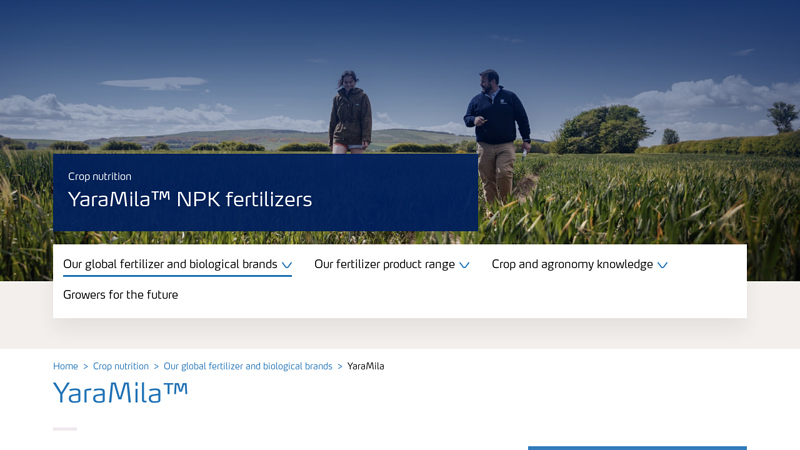This screenshot has height=450, width=800.
Task: Click the arrow separator after Home breadcrumb
Action: (x=85, y=367)
